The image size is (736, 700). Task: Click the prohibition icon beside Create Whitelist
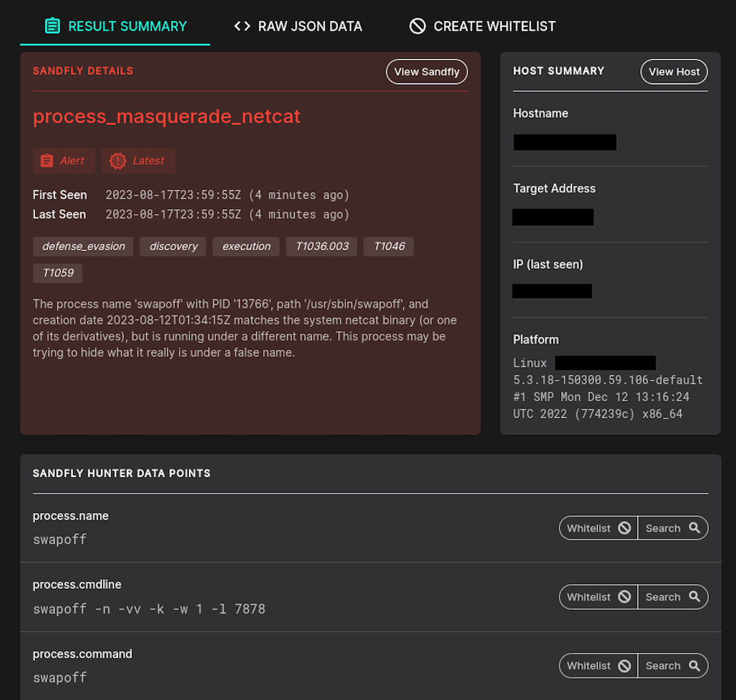[416, 26]
